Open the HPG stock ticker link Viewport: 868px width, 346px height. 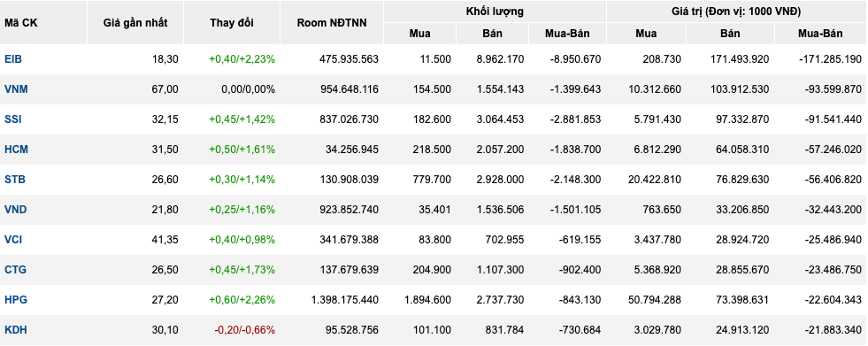(x=16, y=299)
